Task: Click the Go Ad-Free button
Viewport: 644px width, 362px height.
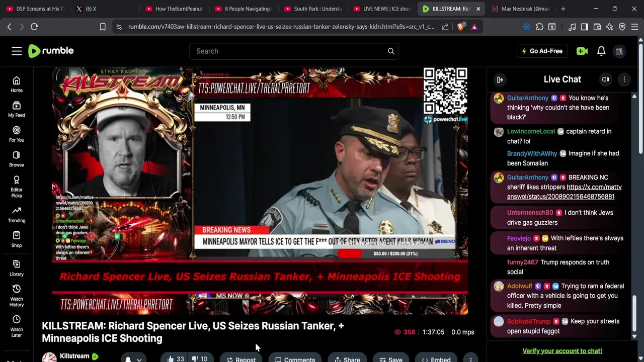Action: (x=542, y=51)
